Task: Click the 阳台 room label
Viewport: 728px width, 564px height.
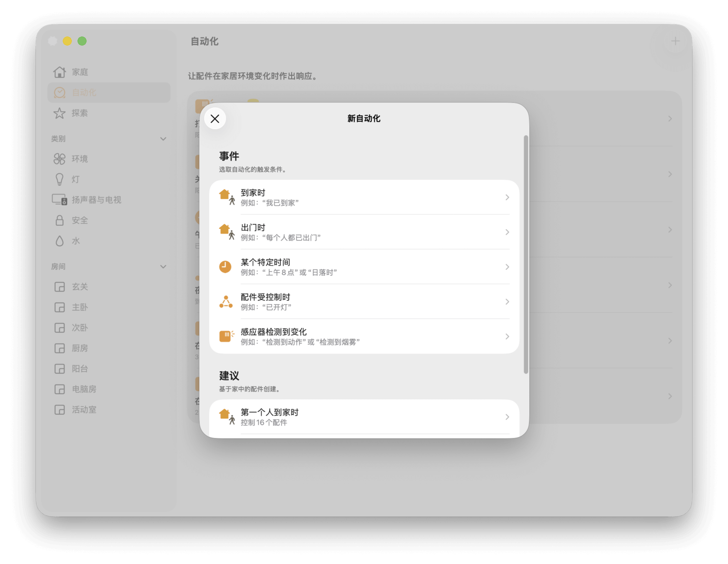Action: [x=80, y=369]
